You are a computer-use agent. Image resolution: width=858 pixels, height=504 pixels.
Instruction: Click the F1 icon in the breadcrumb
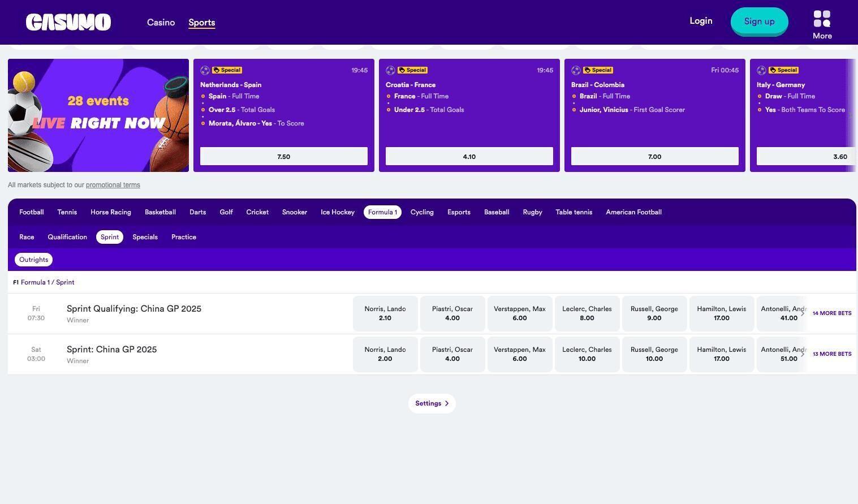pos(16,282)
